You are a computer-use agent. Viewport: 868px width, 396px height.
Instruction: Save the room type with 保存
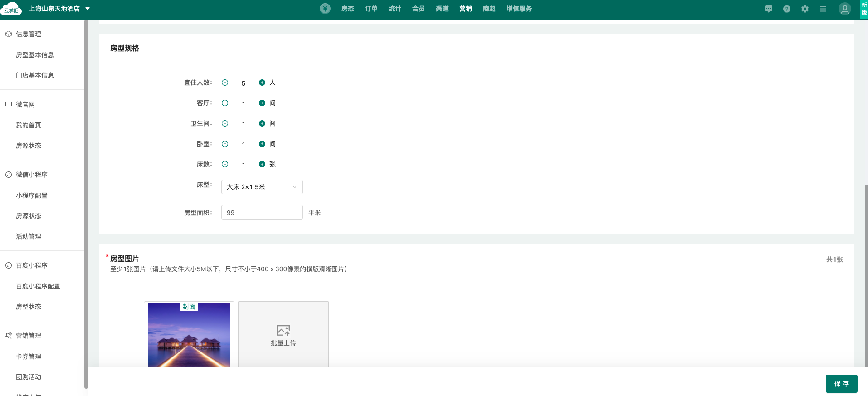842,384
